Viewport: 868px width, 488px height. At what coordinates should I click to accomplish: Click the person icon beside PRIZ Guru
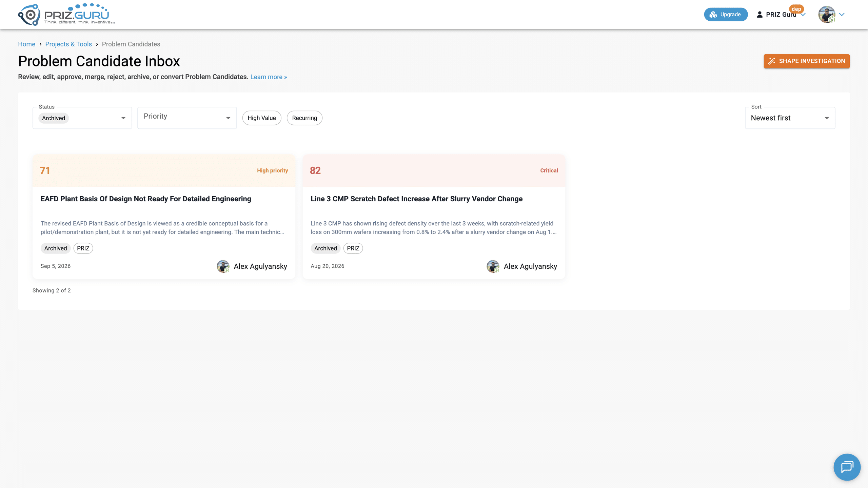point(759,14)
